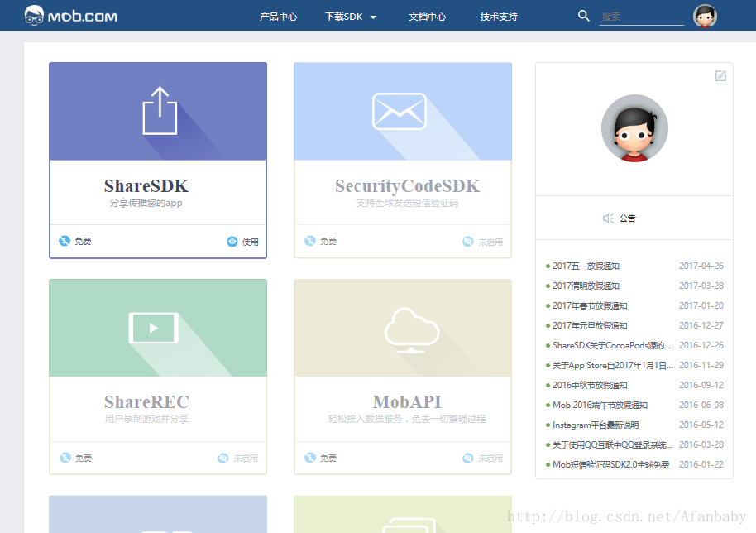756x533 pixels.
Task: Open the user avatar in the header
Action: click(x=705, y=16)
